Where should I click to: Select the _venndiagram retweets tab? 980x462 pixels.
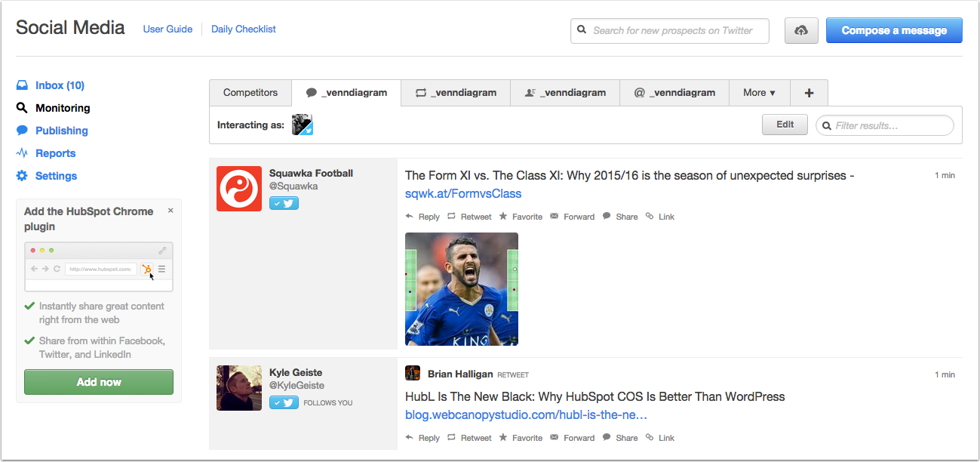pyautogui.click(x=456, y=93)
